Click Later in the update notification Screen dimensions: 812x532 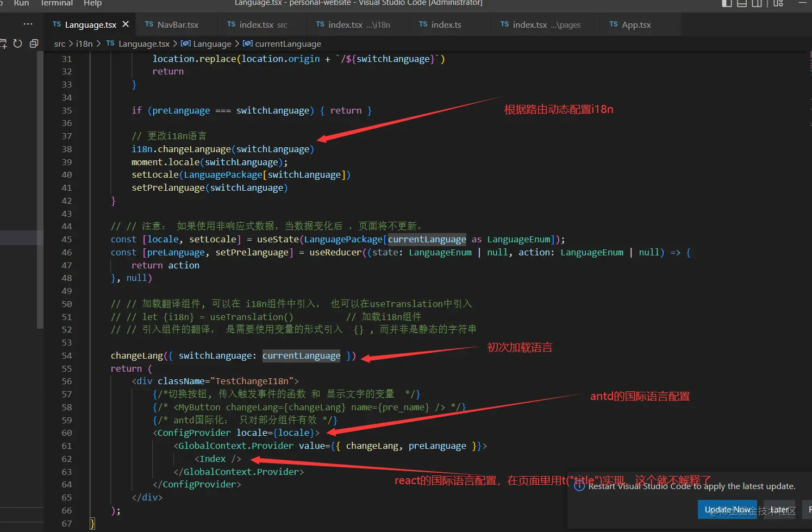click(x=779, y=510)
